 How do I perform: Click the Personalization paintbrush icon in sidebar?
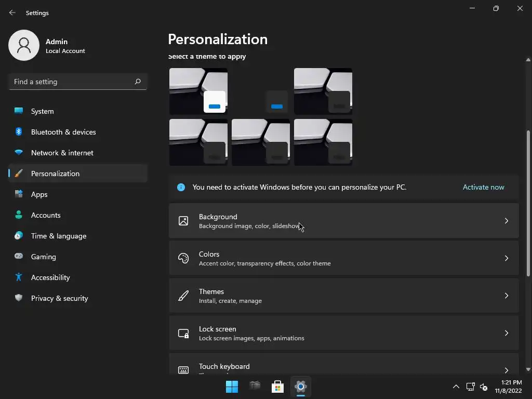tap(19, 174)
